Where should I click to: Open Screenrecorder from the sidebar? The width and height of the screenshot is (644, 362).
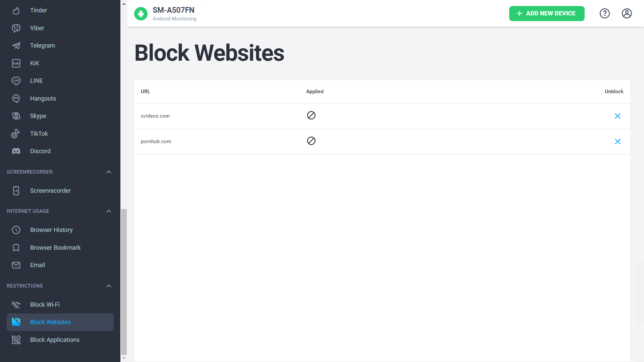pyautogui.click(x=60, y=191)
